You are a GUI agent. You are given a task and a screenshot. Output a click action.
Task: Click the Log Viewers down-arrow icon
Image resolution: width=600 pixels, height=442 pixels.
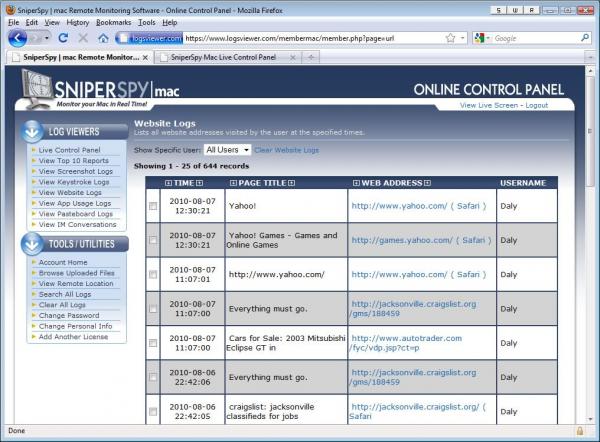[32, 131]
